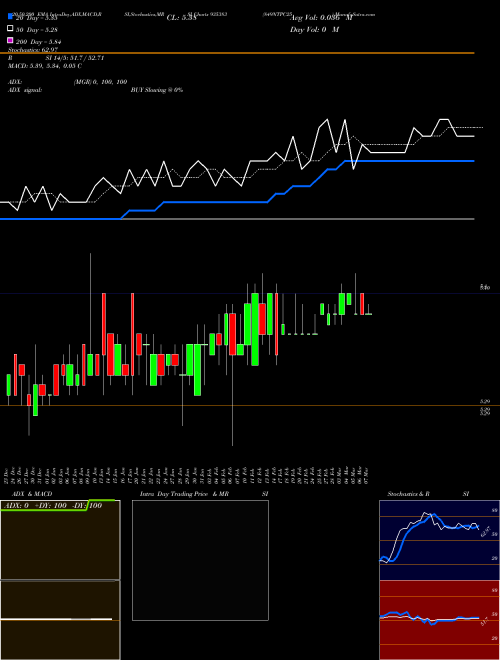Click the MACD: 5.39, 5.34, 0.05 C line
This screenshot has height=660, width=500.
[45, 66]
